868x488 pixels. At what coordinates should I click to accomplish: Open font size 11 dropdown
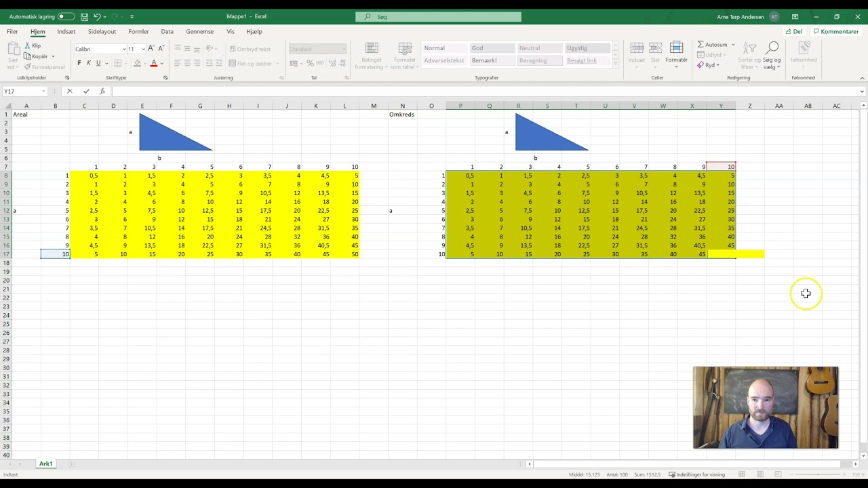pyautogui.click(x=143, y=49)
